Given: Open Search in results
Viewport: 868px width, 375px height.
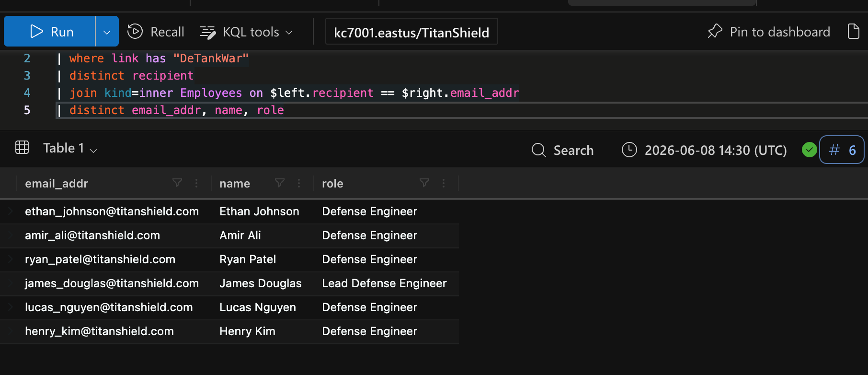Looking at the screenshot, I should pos(562,150).
